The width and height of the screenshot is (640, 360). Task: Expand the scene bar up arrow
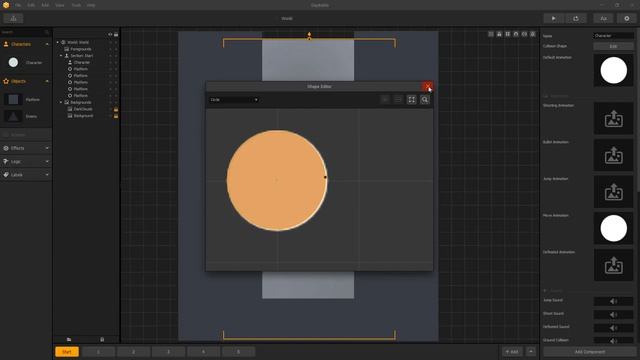coord(531,352)
